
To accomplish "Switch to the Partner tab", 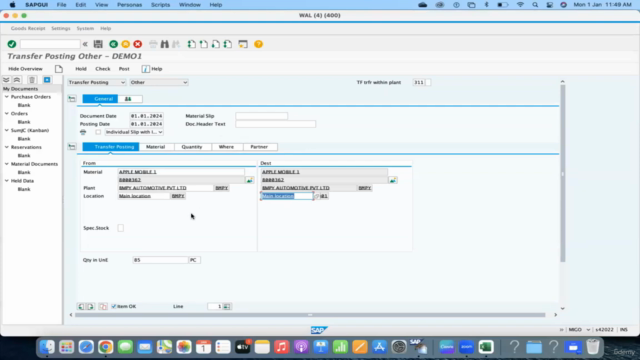I will 259,147.
